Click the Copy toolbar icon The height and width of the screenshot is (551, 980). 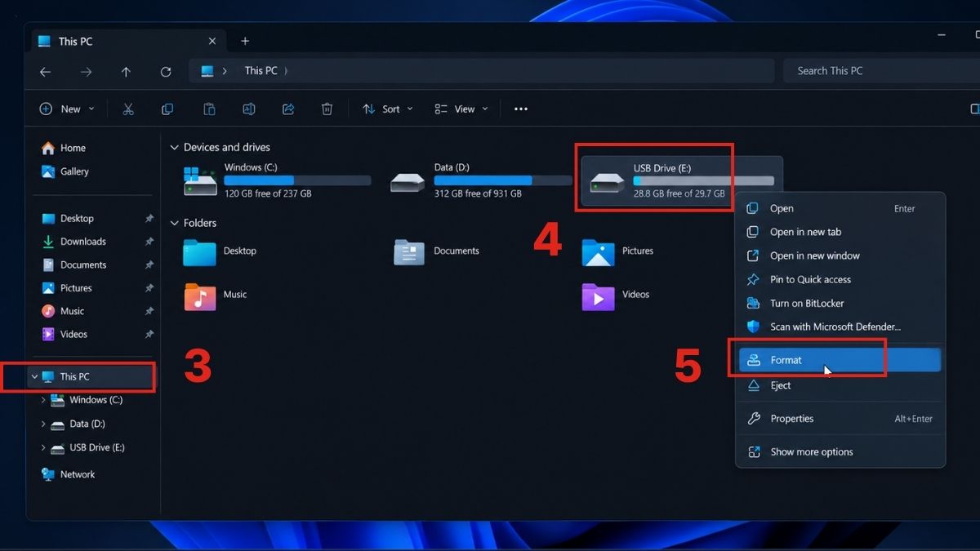(167, 109)
